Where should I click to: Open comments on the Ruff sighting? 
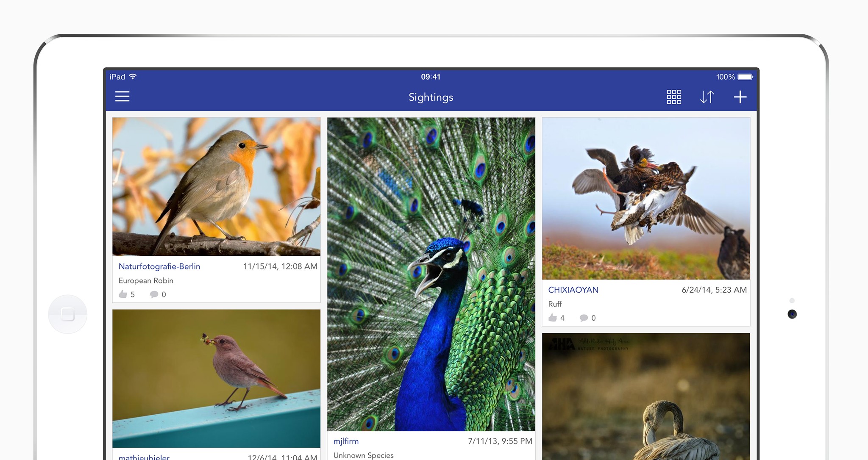point(584,318)
